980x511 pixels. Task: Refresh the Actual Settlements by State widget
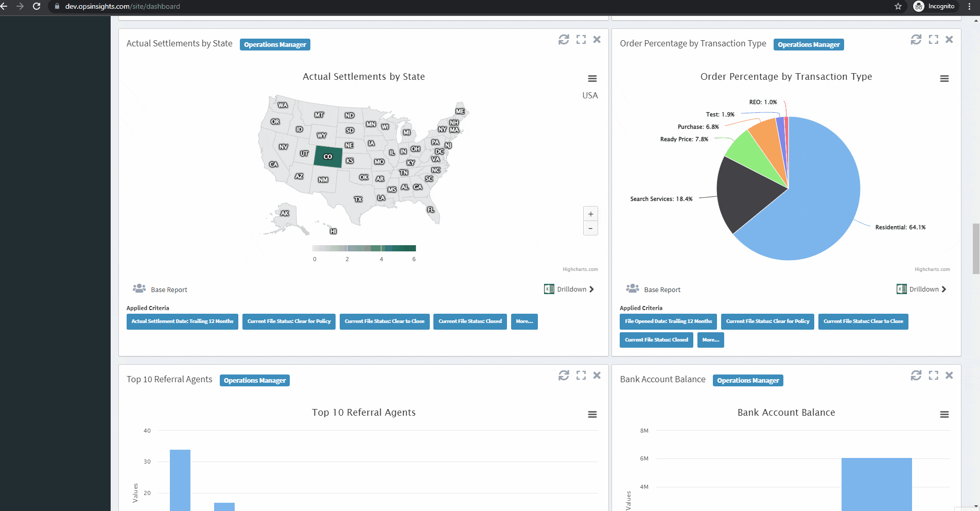(x=564, y=39)
